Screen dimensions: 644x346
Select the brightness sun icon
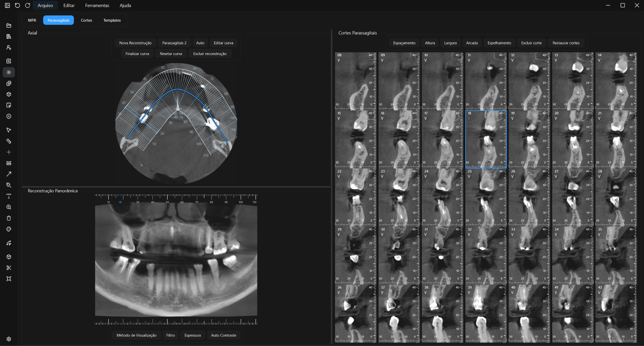click(9, 72)
